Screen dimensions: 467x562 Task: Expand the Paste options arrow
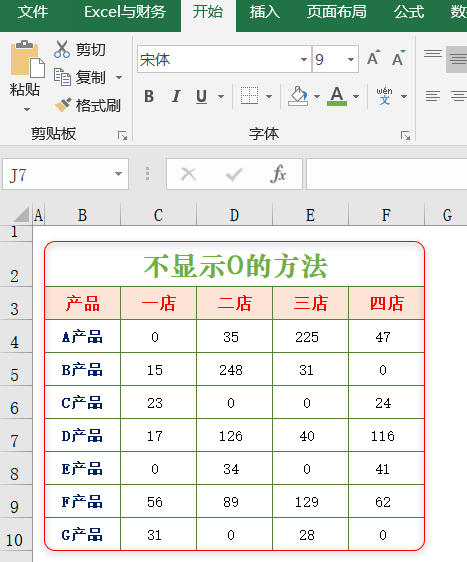(27, 109)
